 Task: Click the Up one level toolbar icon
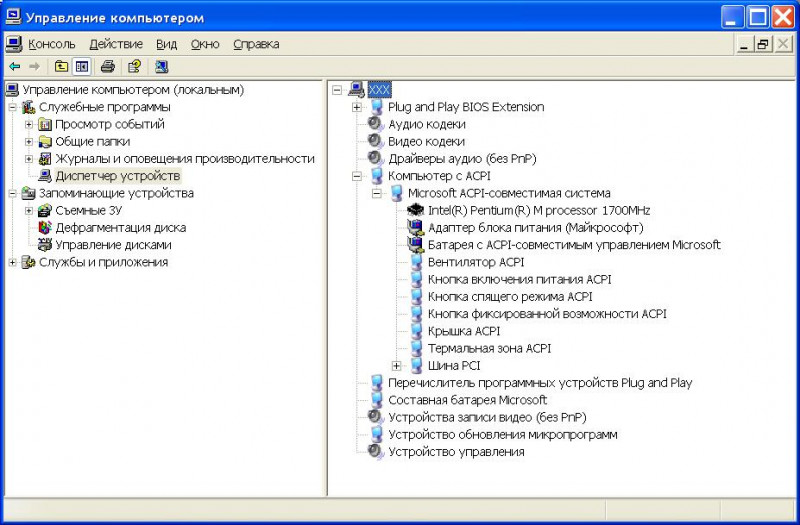click(x=61, y=67)
